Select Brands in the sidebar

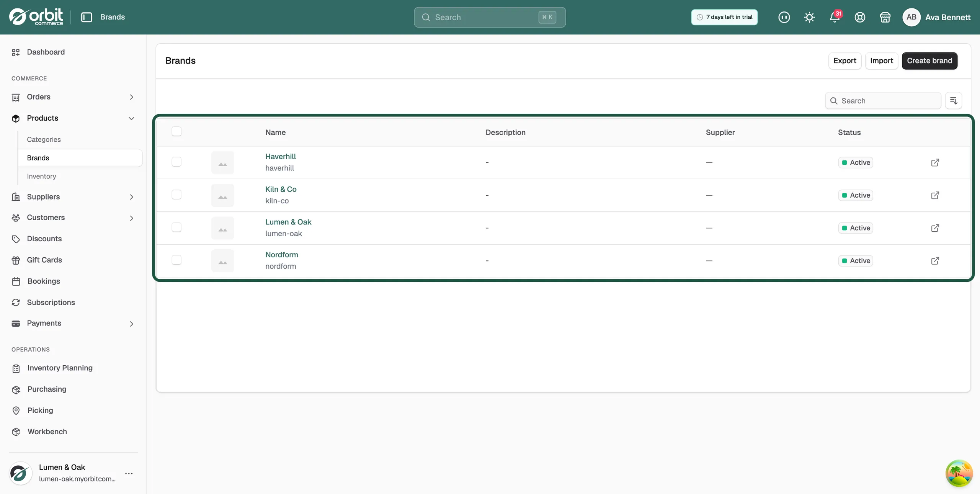(80, 158)
